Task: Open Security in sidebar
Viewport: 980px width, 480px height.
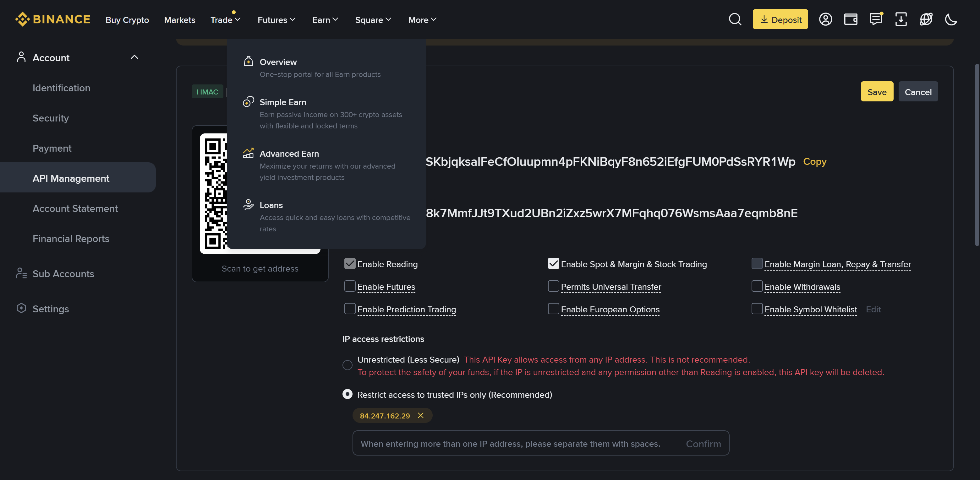Action: [51, 118]
